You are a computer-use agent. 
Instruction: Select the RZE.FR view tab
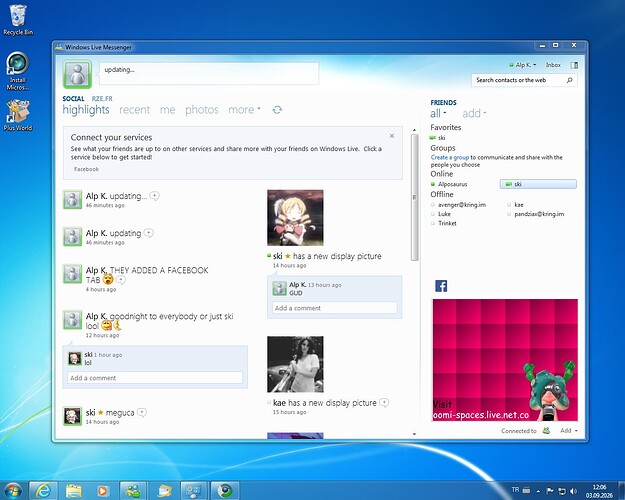102,99
